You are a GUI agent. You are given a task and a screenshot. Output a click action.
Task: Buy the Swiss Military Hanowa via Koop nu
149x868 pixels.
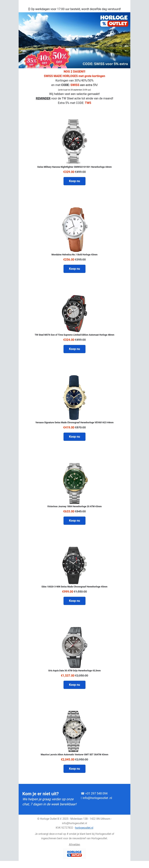pyautogui.click(x=74, y=181)
